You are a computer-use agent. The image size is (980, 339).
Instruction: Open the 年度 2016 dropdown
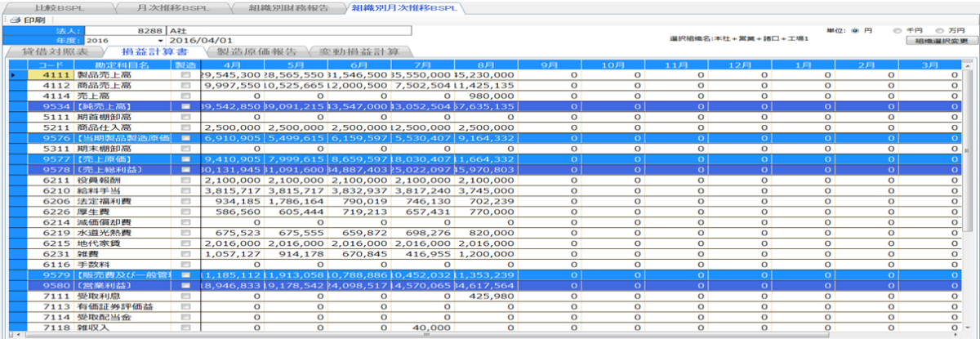tap(160, 40)
